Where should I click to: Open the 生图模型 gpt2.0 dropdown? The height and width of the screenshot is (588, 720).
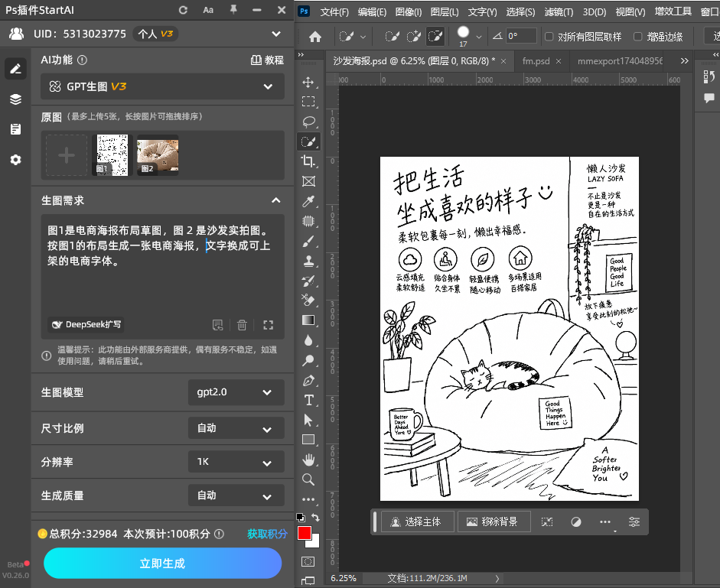(236, 392)
